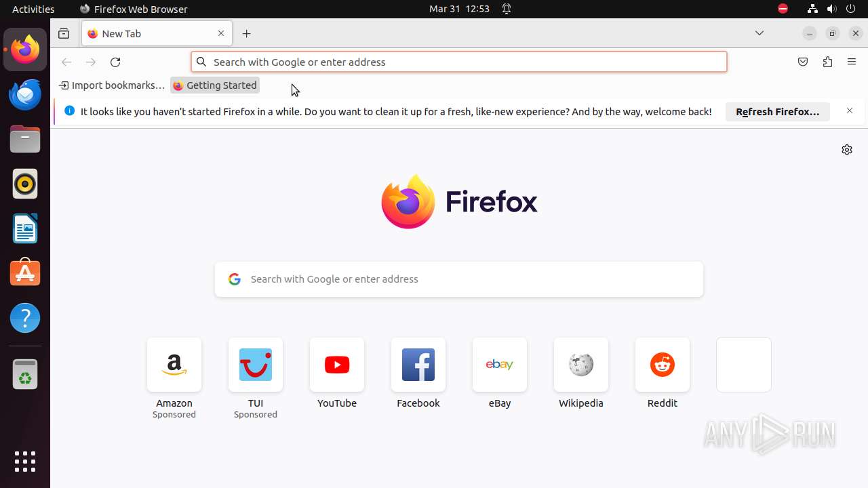
Task: Open the clock and calendar at Mar 31 12:53
Action: [x=459, y=9]
